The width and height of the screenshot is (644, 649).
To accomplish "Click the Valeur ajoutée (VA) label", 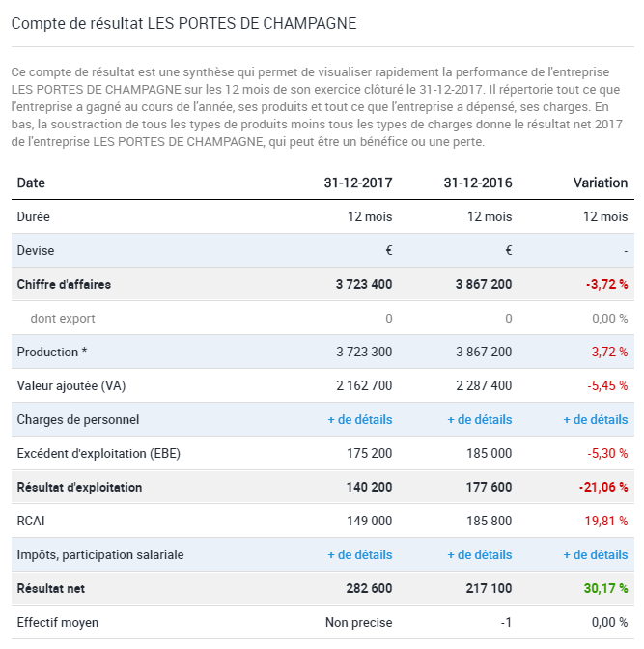I will click(x=71, y=385).
